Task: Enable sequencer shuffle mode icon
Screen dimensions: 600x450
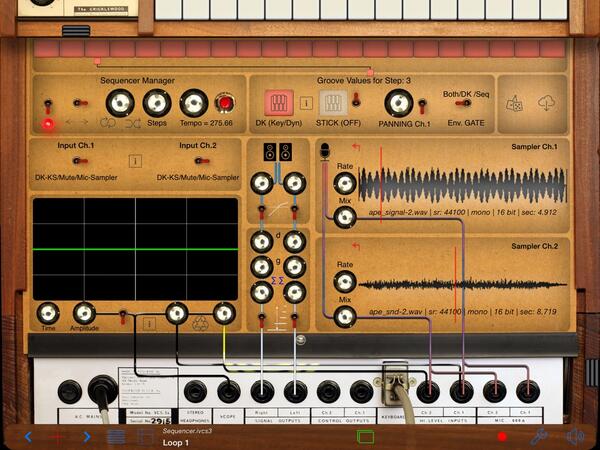Action: click(x=133, y=123)
